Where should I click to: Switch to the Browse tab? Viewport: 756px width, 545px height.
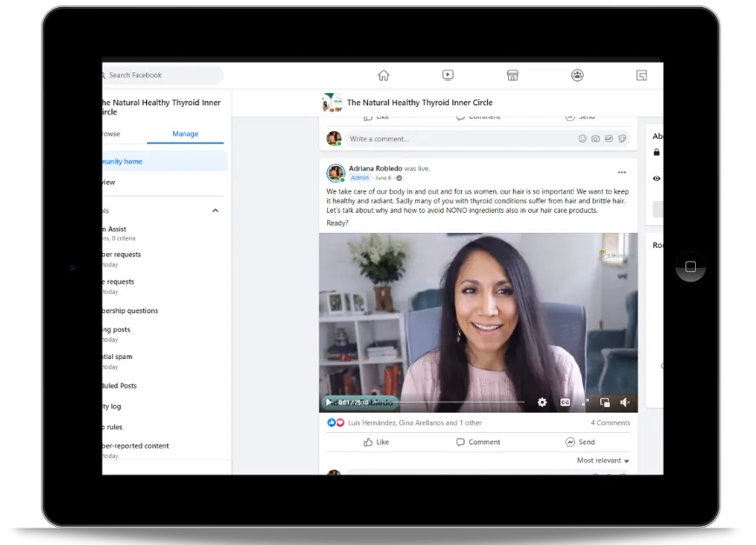click(x=111, y=134)
